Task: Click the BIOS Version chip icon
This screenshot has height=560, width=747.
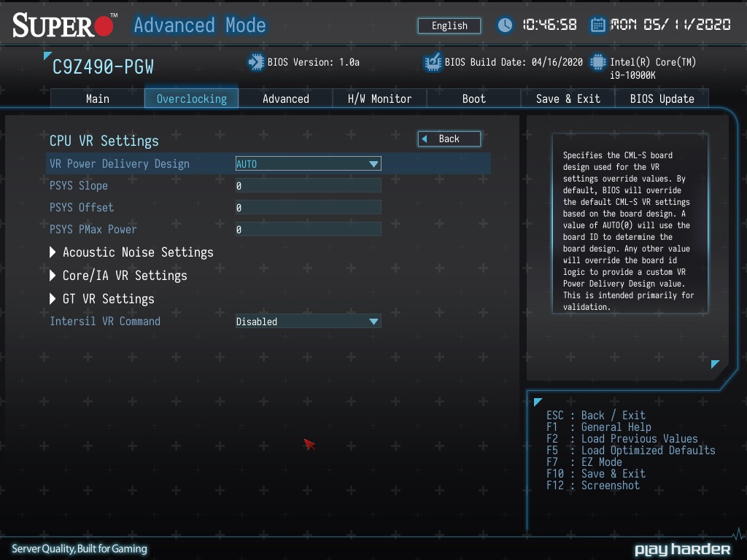Action: (256, 62)
